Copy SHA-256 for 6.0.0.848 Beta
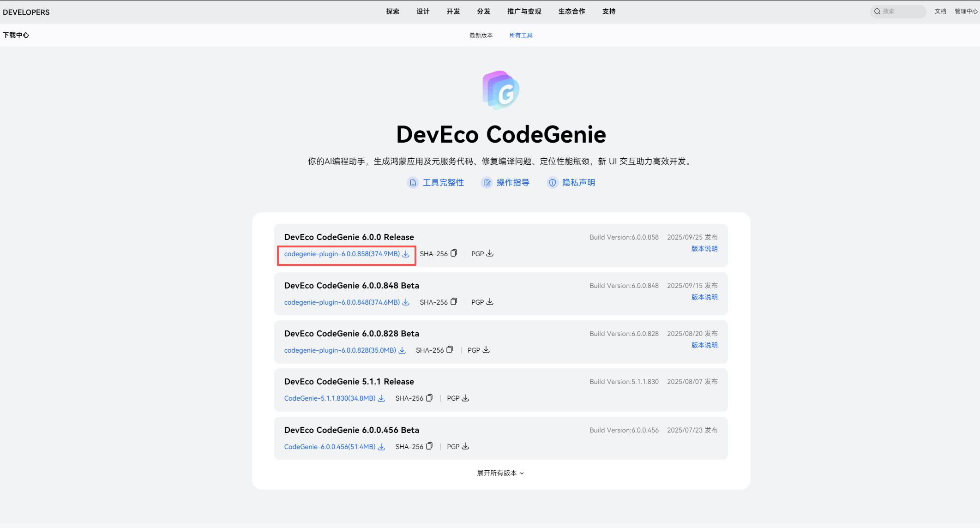This screenshot has width=980, height=528. (454, 302)
